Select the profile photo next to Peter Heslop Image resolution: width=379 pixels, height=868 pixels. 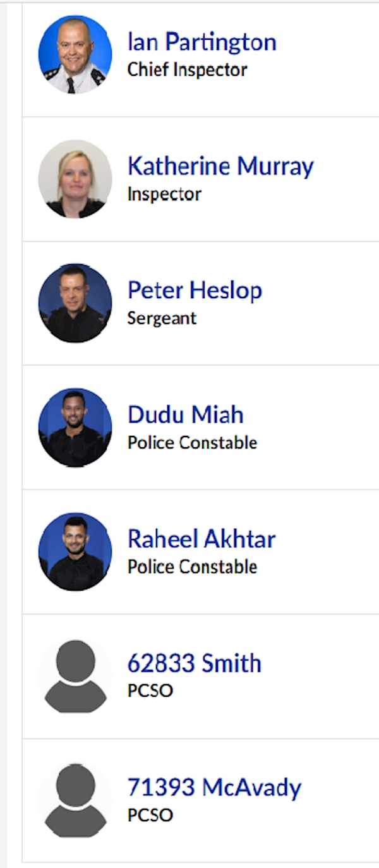(75, 303)
